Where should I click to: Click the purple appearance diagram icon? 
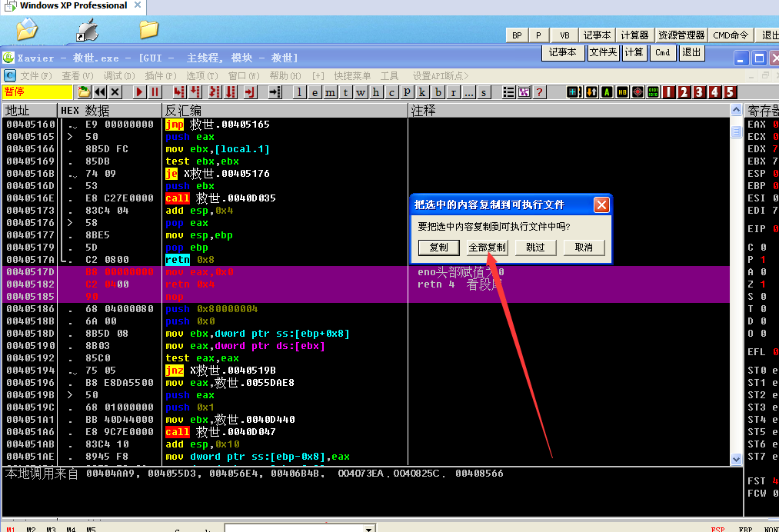click(x=524, y=92)
